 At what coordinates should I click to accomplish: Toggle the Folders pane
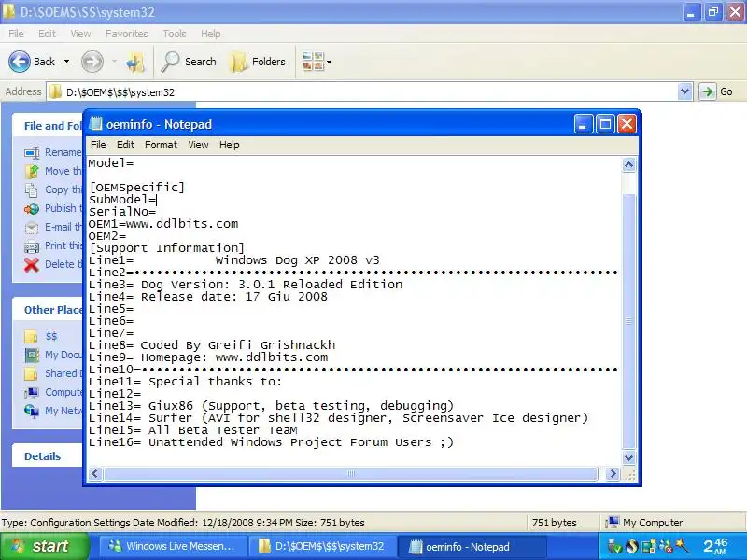(x=258, y=62)
